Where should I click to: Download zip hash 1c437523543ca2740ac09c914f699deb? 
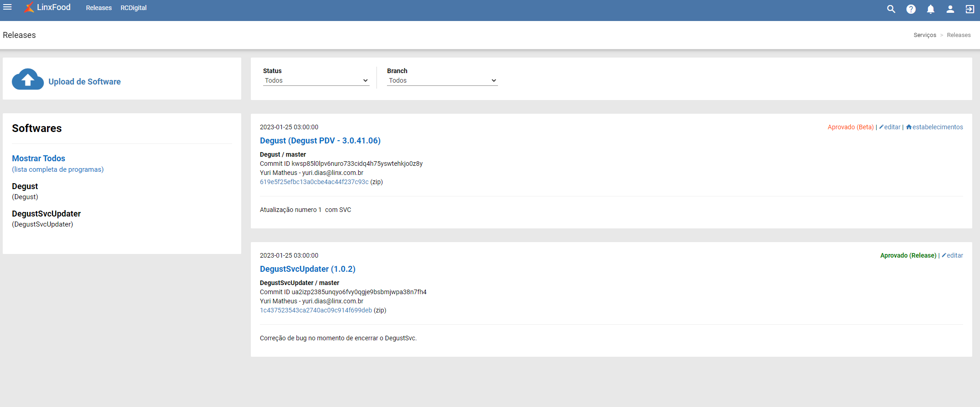point(316,310)
